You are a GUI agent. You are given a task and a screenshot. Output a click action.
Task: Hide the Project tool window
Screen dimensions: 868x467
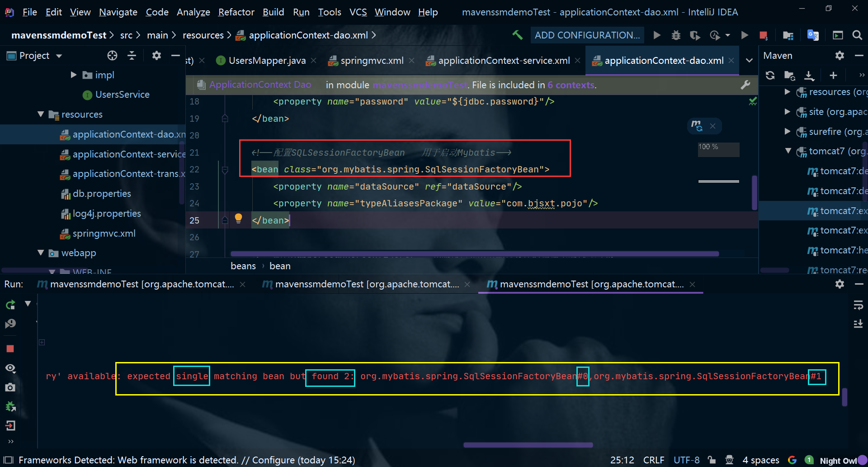175,55
